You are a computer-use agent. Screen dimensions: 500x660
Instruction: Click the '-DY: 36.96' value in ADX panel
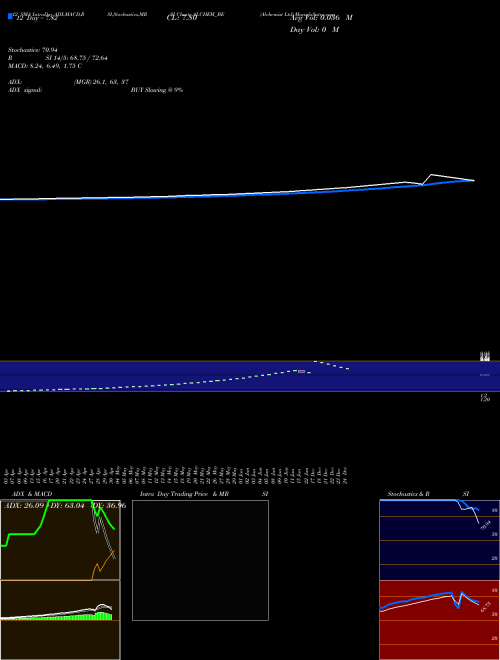[x=109, y=505]
